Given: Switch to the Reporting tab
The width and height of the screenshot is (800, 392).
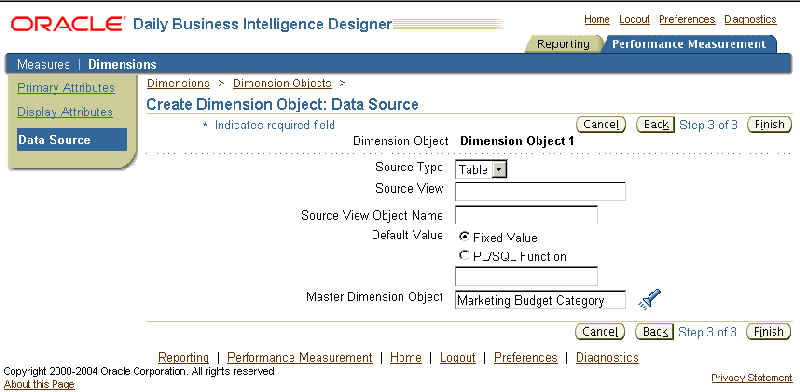Looking at the screenshot, I should [563, 44].
